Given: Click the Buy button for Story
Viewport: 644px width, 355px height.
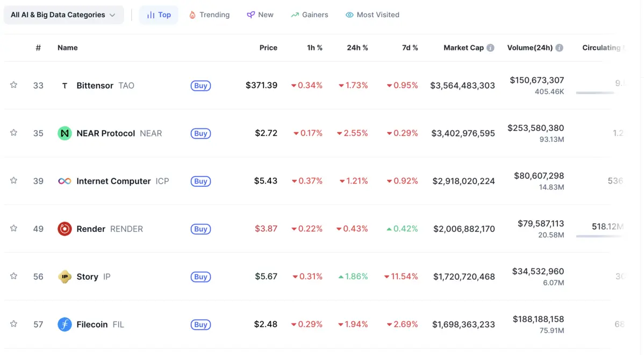Looking at the screenshot, I should 201,277.
